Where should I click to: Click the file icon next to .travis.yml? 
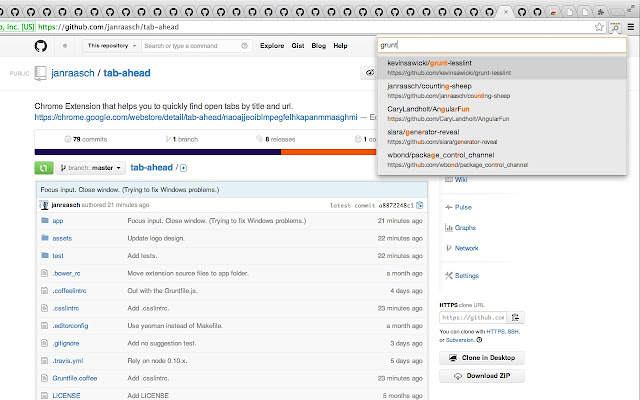(44, 361)
